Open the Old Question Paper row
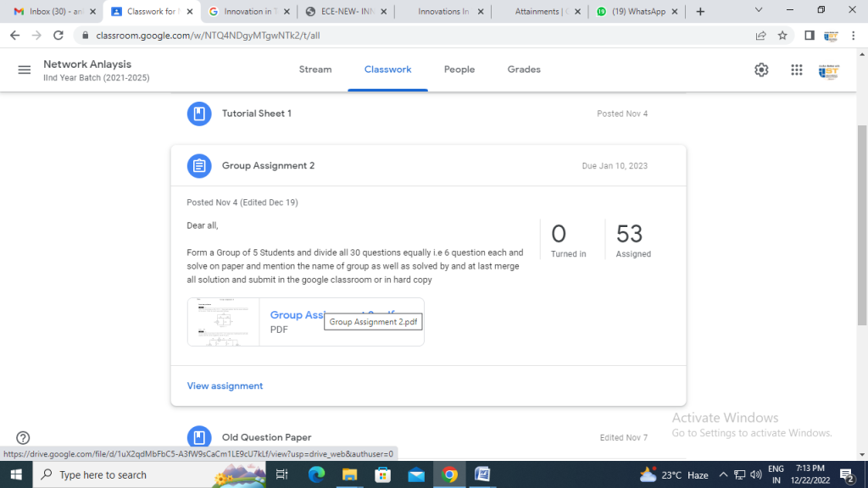868x488 pixels. [428, 437]
